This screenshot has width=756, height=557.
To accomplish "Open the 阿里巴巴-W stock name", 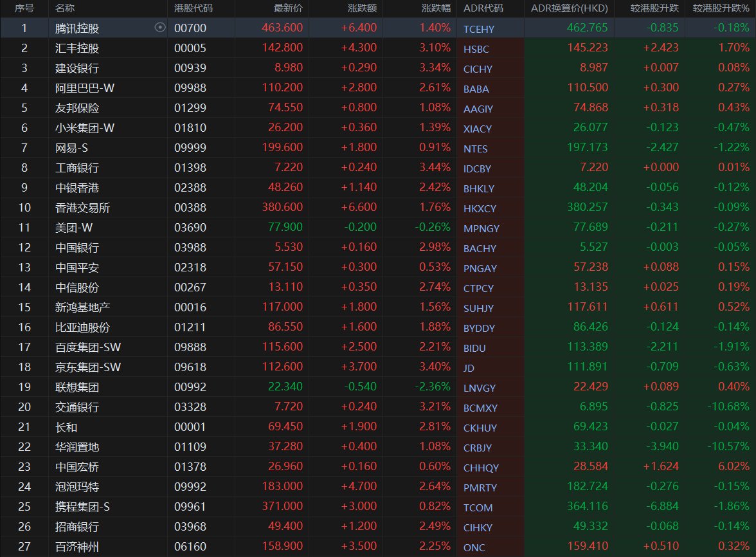I will pos(85,87).
